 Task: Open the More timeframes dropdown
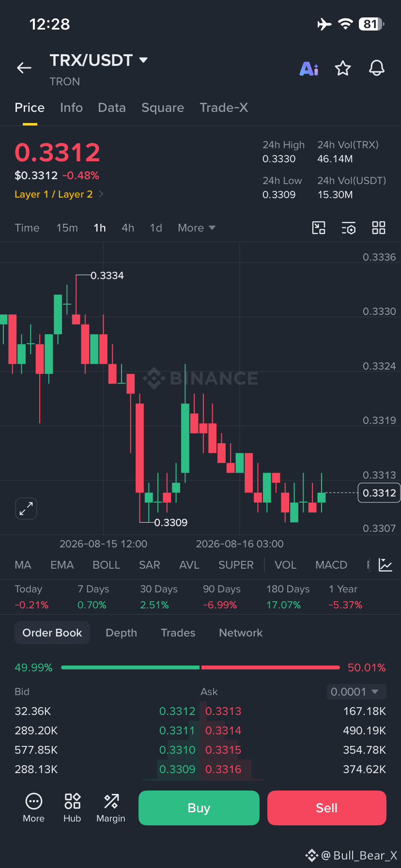(197, 228)
